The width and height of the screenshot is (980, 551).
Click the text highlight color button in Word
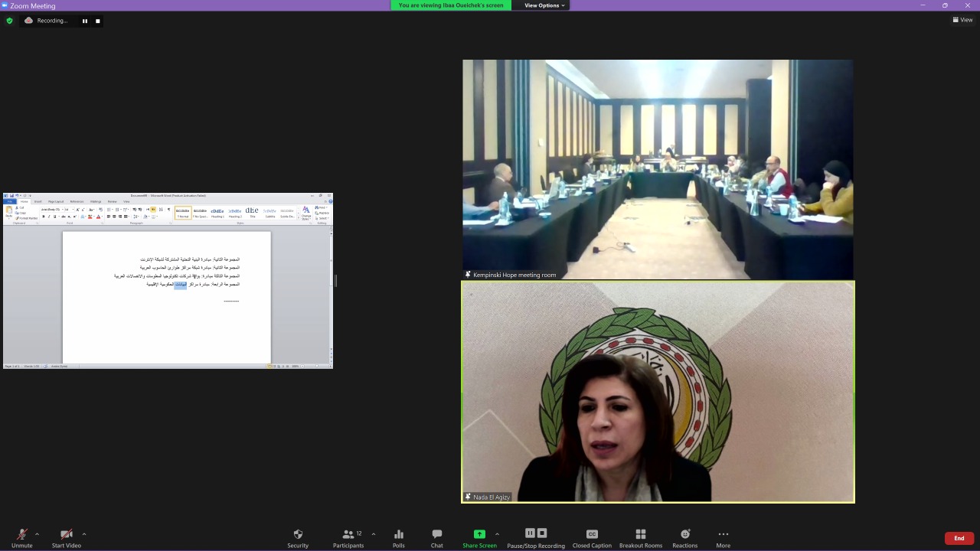click(90, 217)
